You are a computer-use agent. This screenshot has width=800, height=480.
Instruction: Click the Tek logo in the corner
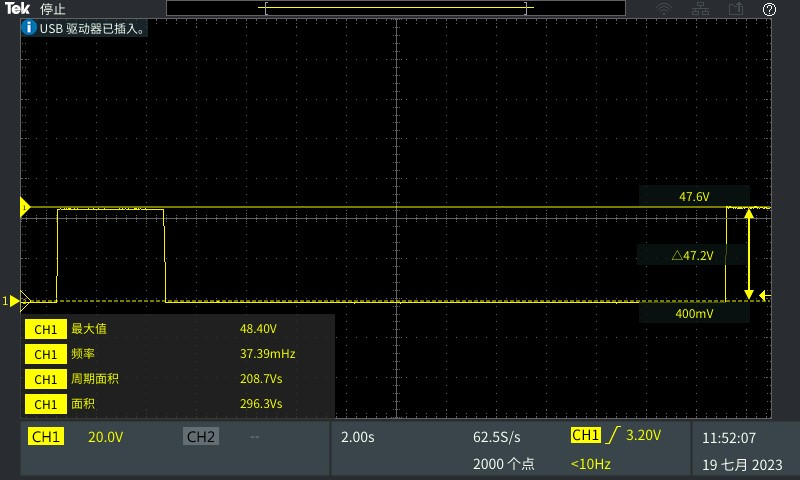coord(18,9)
